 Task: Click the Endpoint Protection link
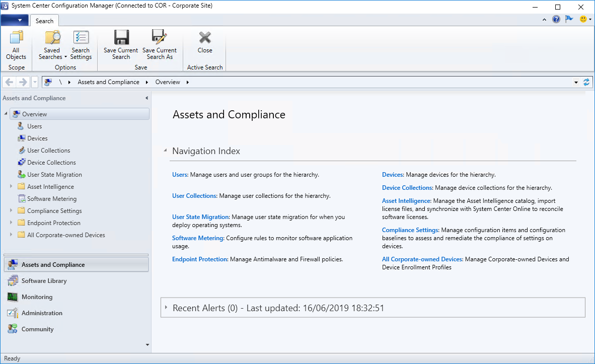200,259
